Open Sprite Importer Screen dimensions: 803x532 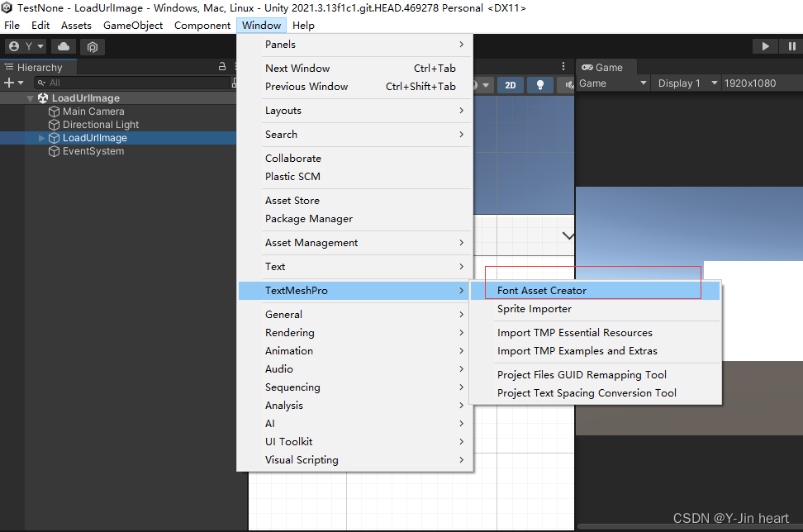pyautogui.click(x=596, y=309)
